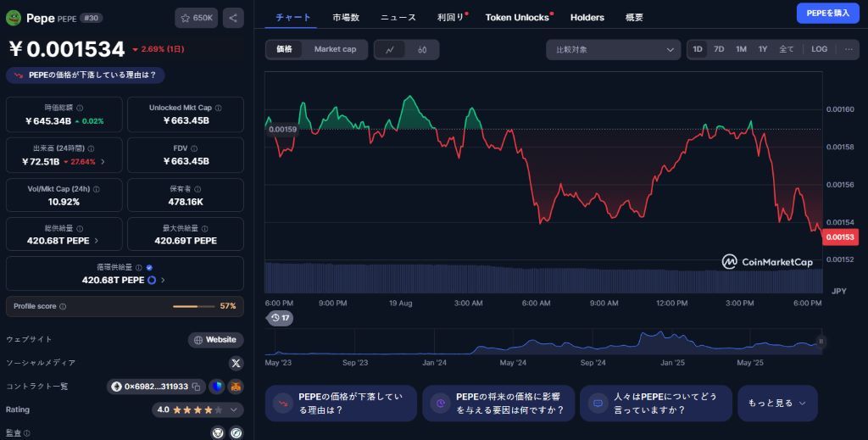This screenshot has height=440, width=868.
Task: Switch to the チャート tab
Action: point(293,17)
